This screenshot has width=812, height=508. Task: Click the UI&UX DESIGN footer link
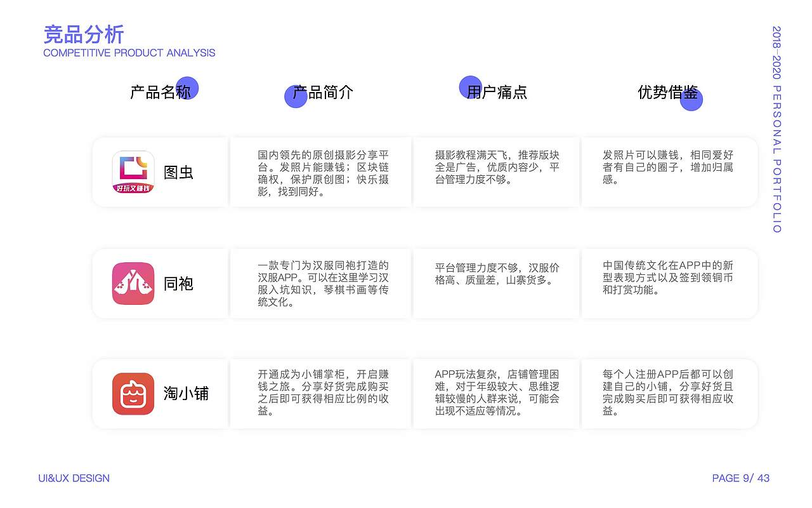click(75, 479)
